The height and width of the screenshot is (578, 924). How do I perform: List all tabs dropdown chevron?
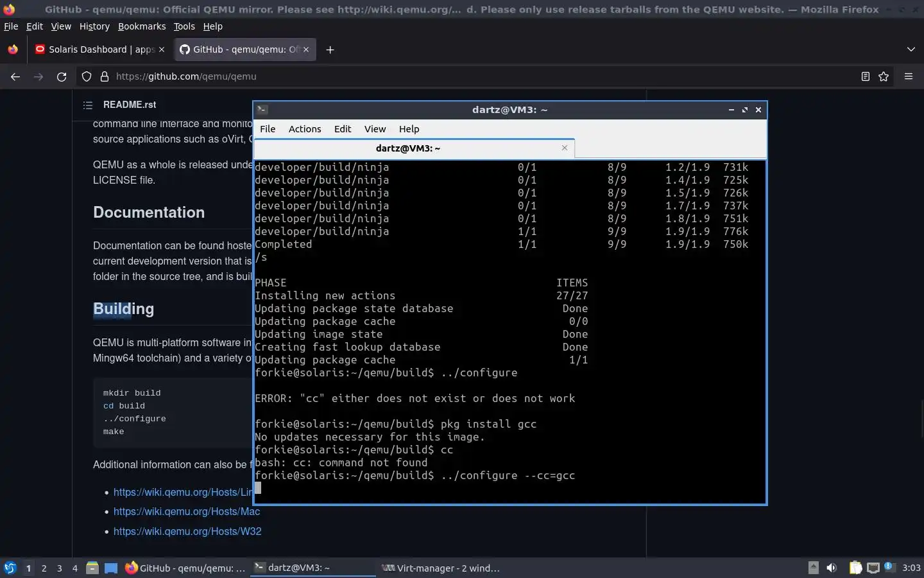pos(911,49)
